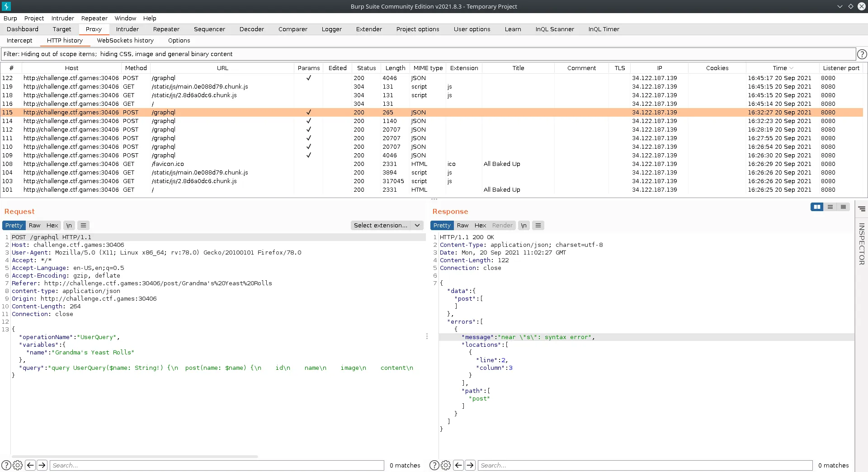This screenshot has height=472, width=868.
Task: Show Request in Pretty view
Action: tap(14, 226)
